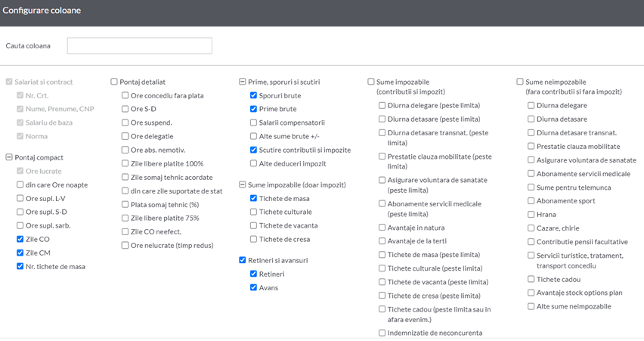
Task: Uncheck the Retineri si avansuri group
Action: (x=243, y=260)
